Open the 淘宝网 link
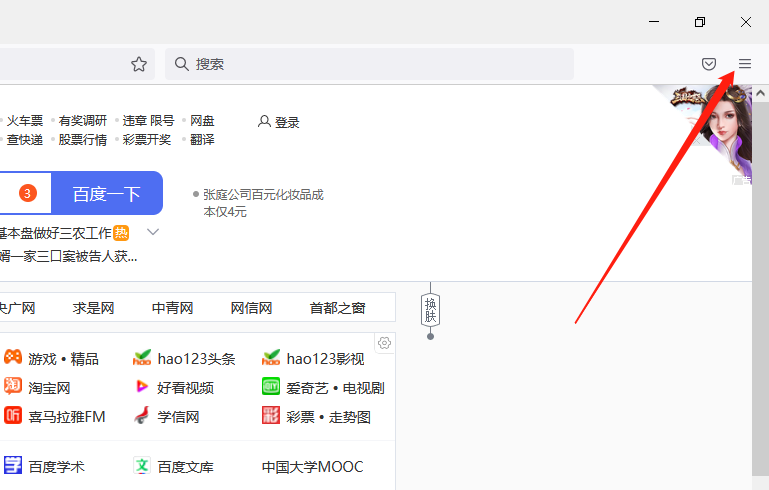 [x=49, y=388]
